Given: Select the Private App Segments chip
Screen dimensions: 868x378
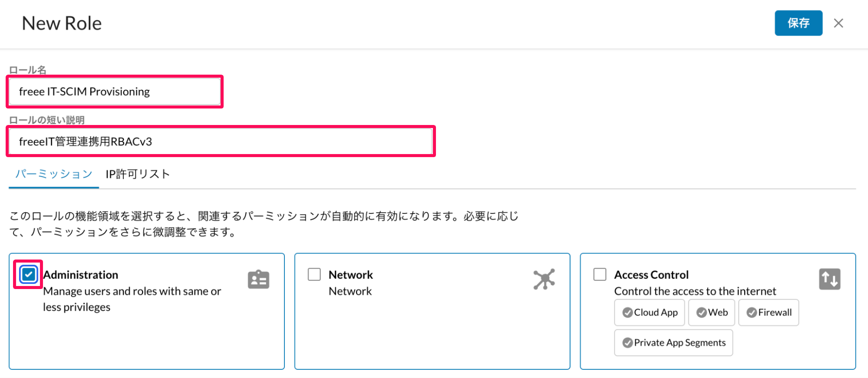Looking at the screenshot, I should point(673,343).
